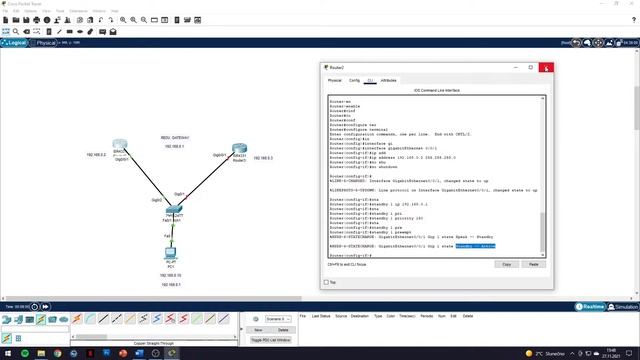Open the Scenario 0 dropdown
Screen dimensions: 640x360
coord(278,319)
